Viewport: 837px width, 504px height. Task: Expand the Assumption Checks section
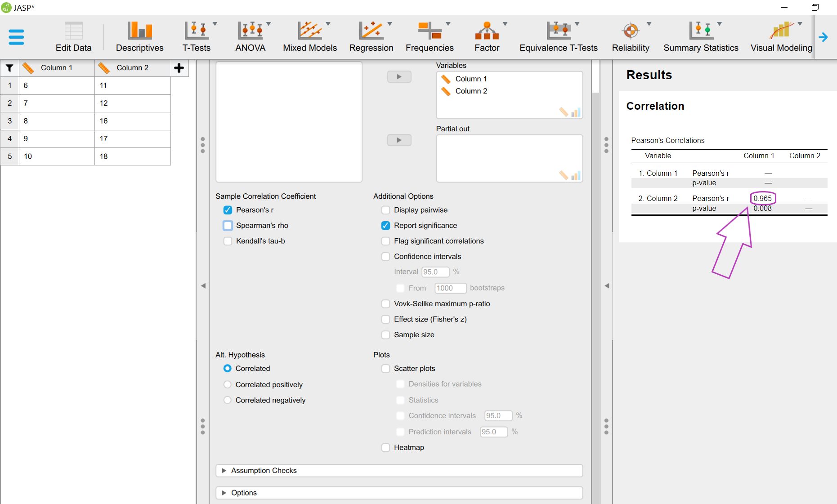(x=399, y=471)
